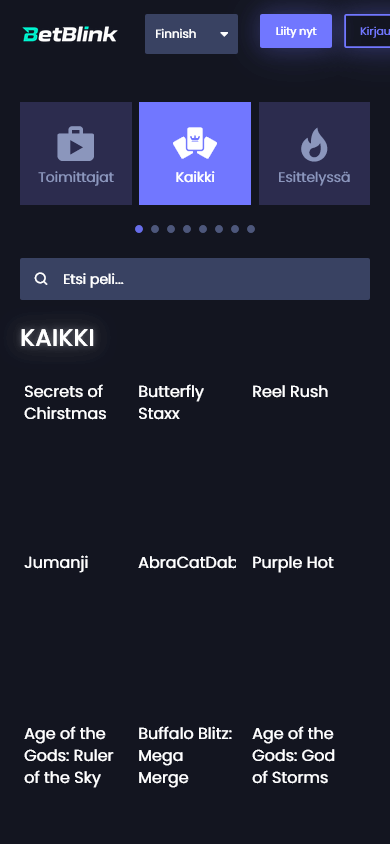Screen dimensions: 390x844
Task: Click the language dropdown arrow
Action: (224, 34)
